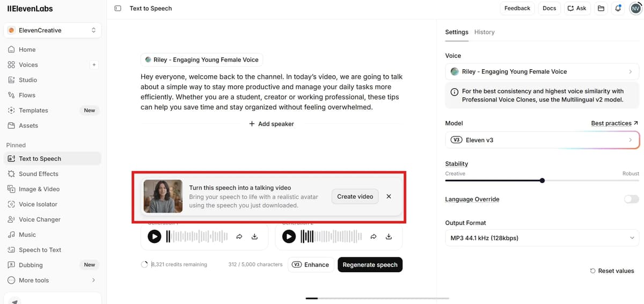The image size is (644, 304).
Task: Open ElevenCreative workspace switcher
Action: click(52, 31)
